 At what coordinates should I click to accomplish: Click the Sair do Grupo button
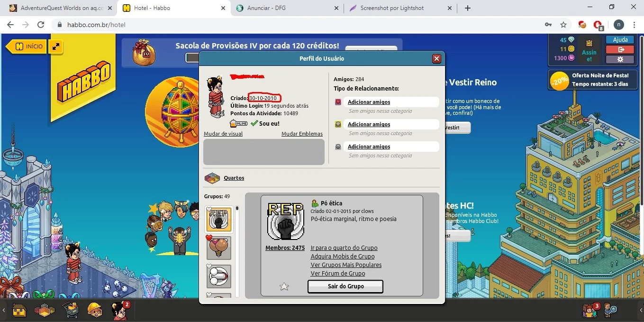click(x=345, y=286)
